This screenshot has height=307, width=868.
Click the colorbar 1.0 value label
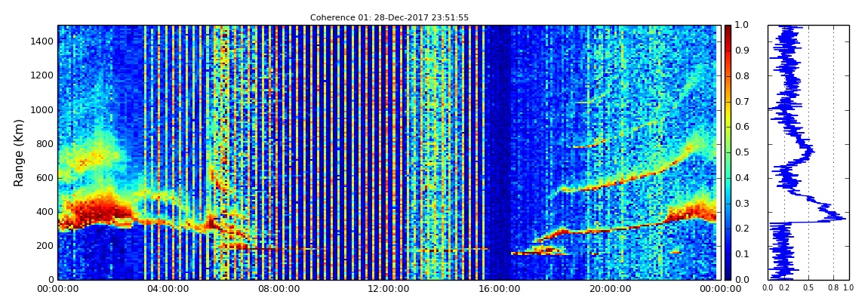point(740,26)
